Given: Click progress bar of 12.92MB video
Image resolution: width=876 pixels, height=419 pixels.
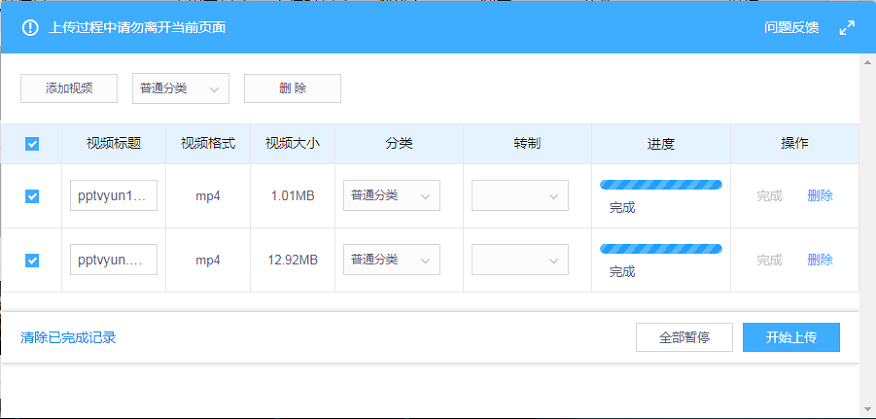Looking at the screenshot, I should coord(661,249).
